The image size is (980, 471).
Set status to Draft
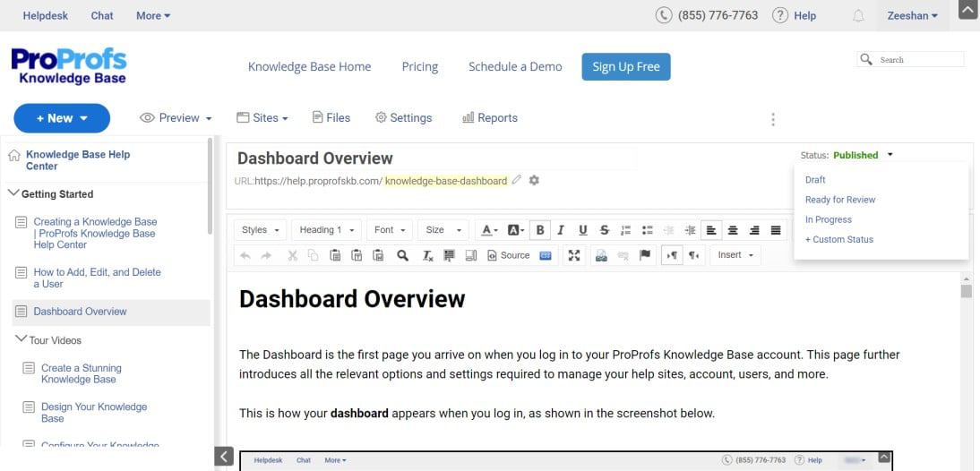815,180
